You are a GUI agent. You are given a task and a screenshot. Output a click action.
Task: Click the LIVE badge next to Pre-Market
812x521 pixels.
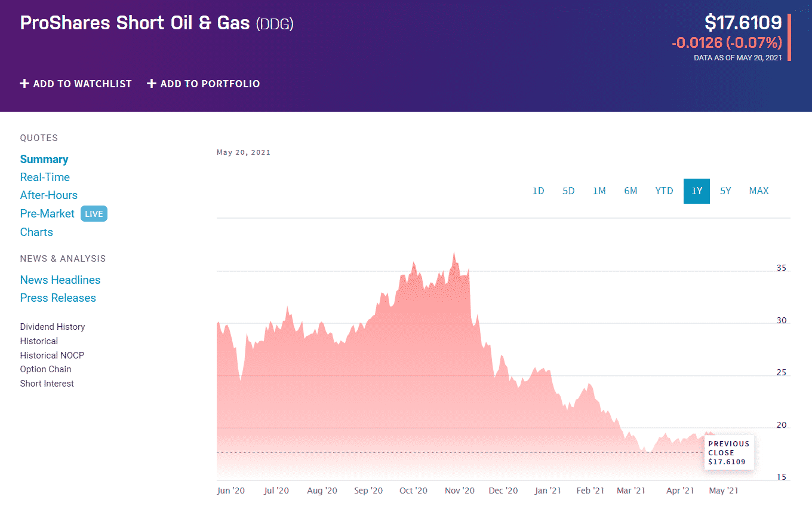94,214
